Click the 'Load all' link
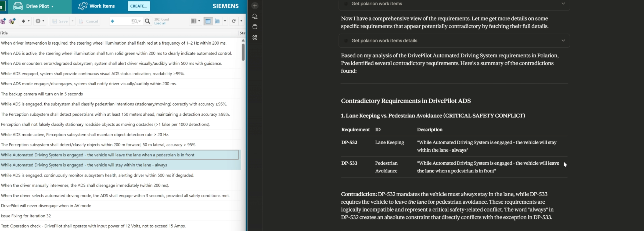Image resolution: width=644 pixels, height=231 pixels. [x=160, y=23]
